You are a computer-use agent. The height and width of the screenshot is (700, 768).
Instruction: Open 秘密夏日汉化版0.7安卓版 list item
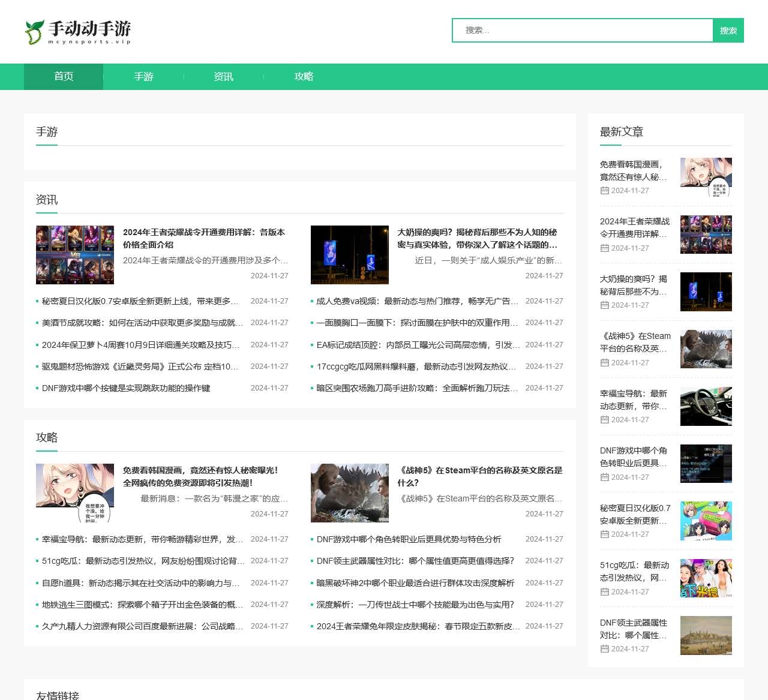pos(140,301)
